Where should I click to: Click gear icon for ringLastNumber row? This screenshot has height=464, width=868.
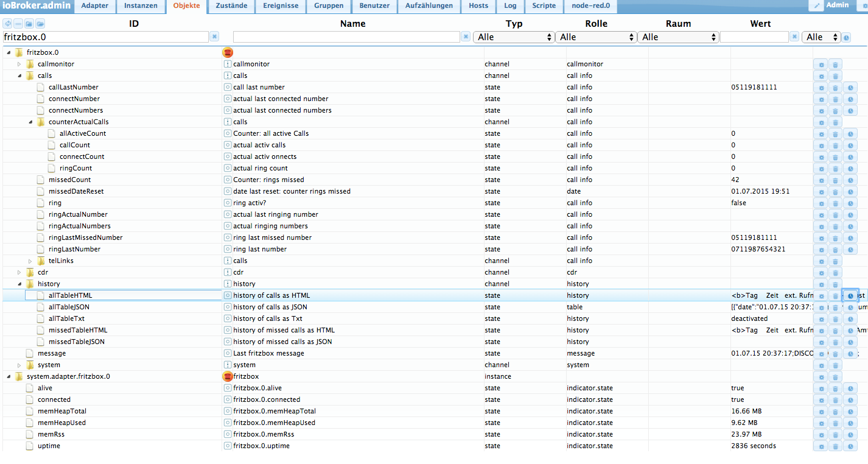point(821,249)
